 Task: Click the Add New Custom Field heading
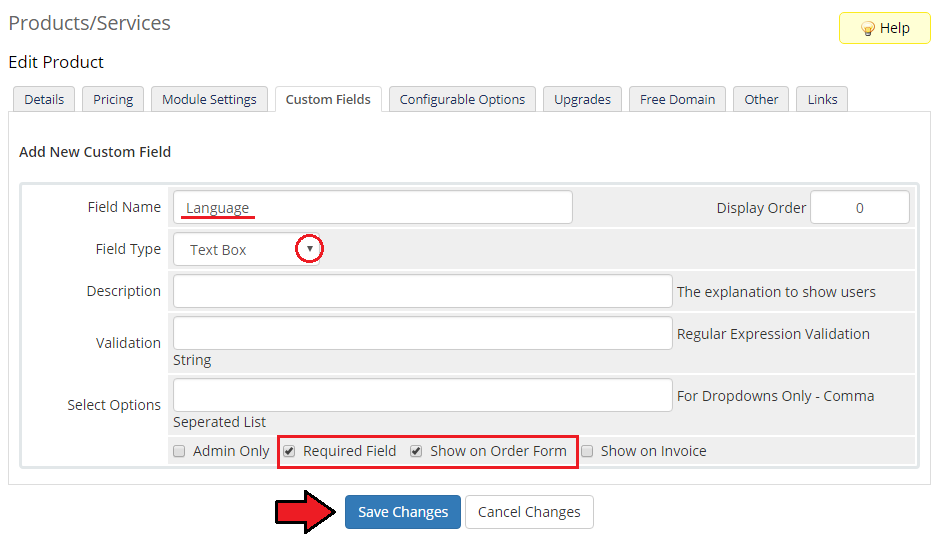95,152
